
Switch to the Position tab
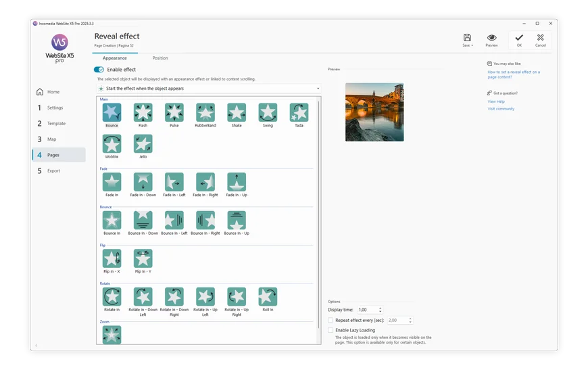click(160, 58)
